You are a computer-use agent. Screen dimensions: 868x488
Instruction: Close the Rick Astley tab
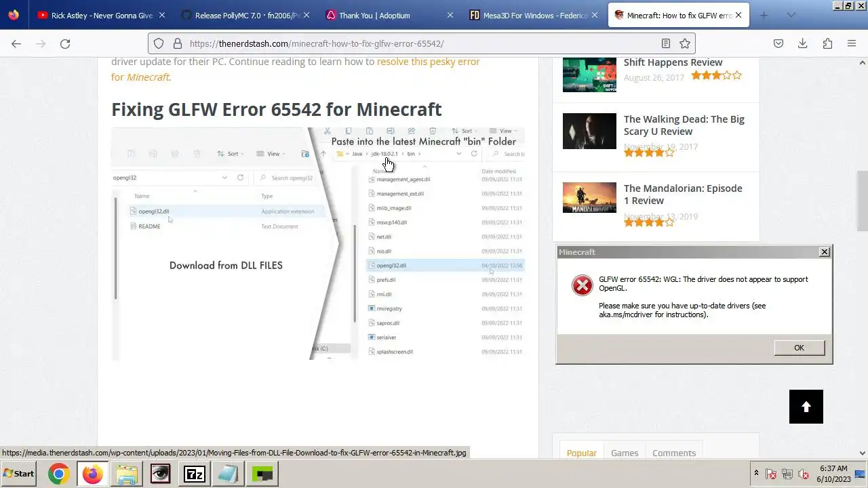(163, 15)
